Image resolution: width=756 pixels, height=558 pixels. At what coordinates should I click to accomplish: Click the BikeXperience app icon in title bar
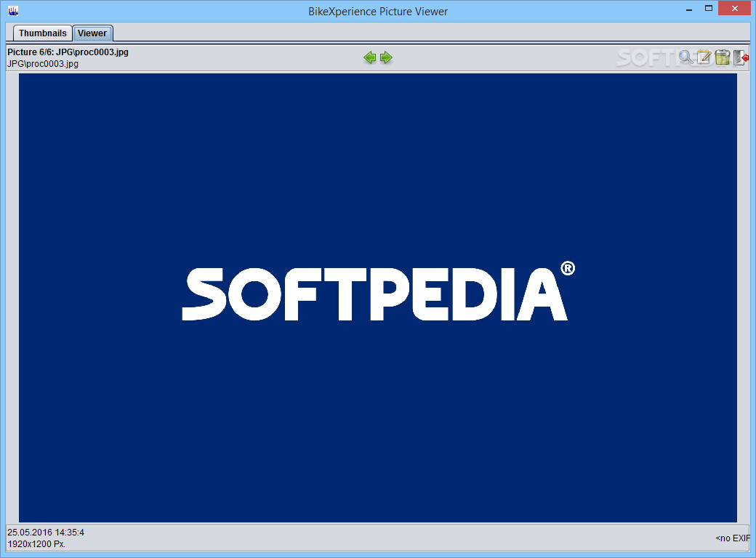(x=13, y=11)
